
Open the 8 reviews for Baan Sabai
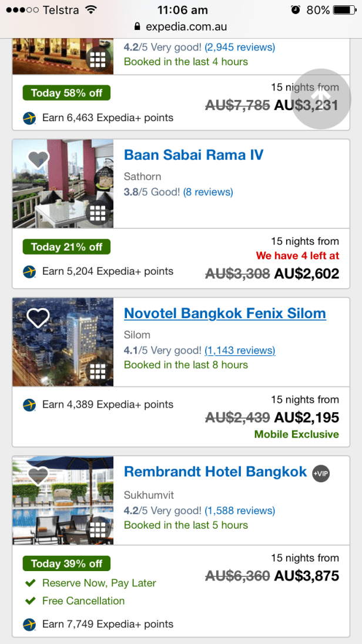click(x=208, y=192)
